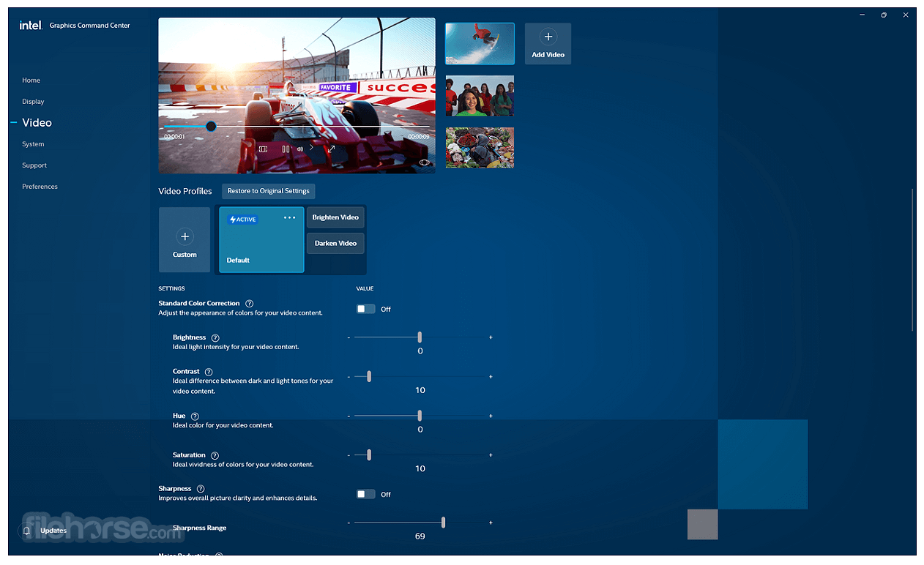This screenshot has width=924, height=565.
Task: Open the Hue help icon
Action: 195,416
